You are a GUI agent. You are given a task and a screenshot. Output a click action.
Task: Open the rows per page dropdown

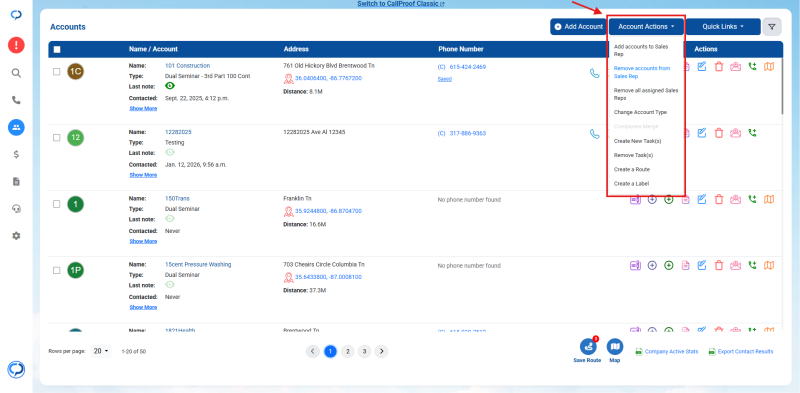[102, 351]
